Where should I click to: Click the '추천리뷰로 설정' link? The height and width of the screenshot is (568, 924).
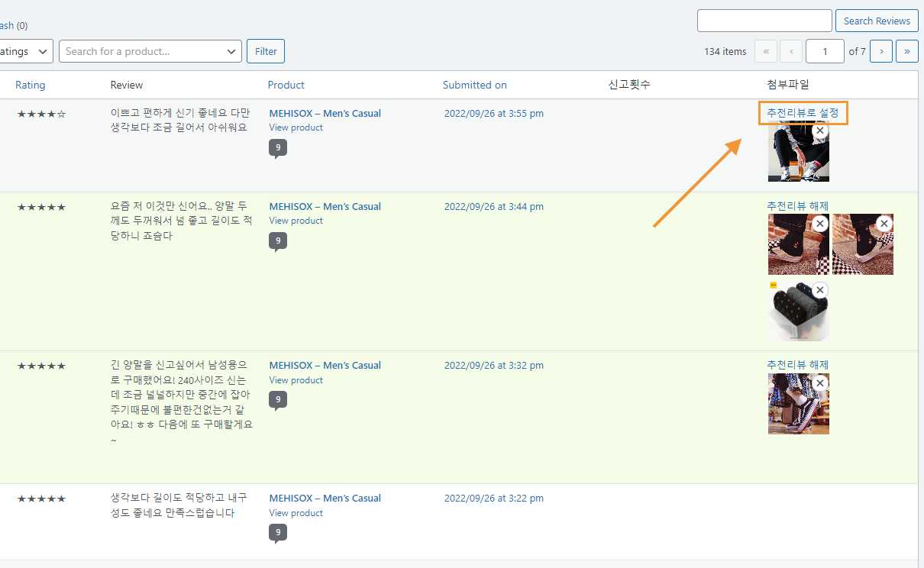(803, 113)
